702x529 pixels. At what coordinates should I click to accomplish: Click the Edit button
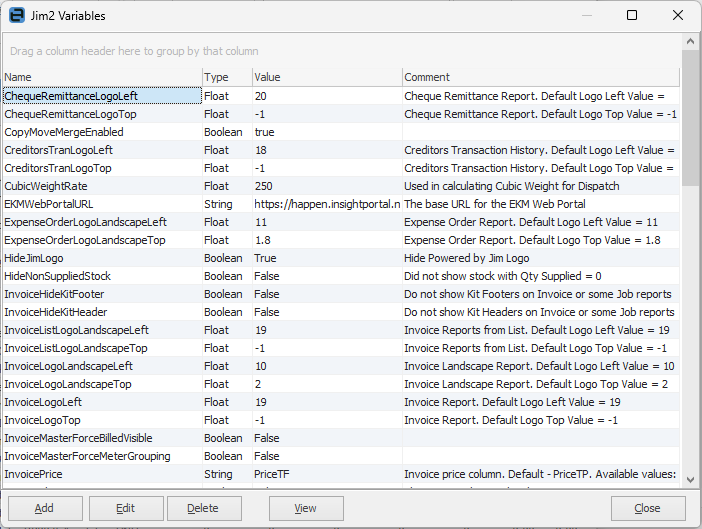point(125,508)
